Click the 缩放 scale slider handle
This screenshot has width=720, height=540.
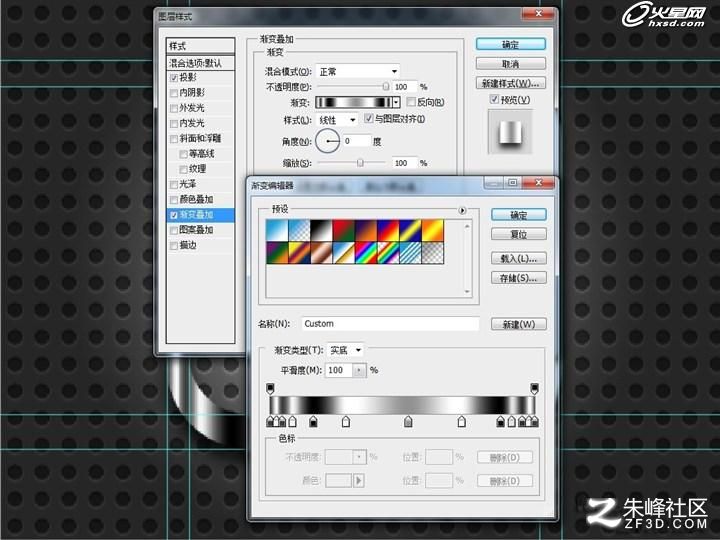(x=360, y=163)
